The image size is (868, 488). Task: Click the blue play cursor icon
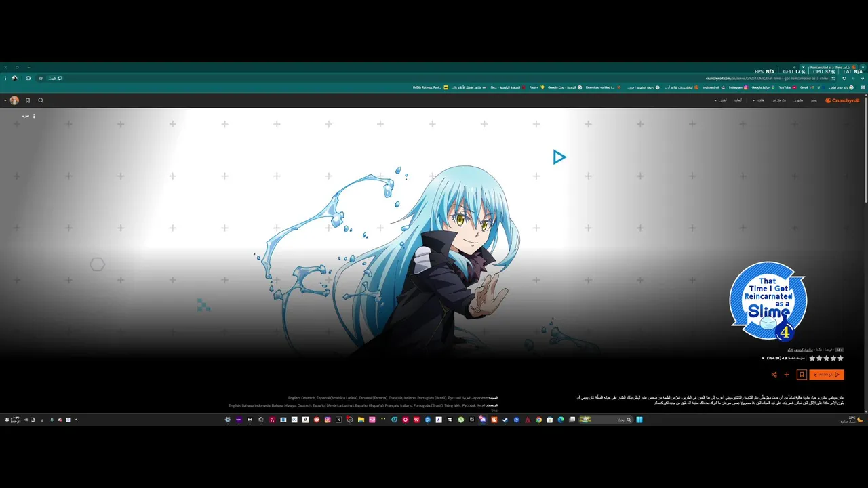tap(559, 157)
